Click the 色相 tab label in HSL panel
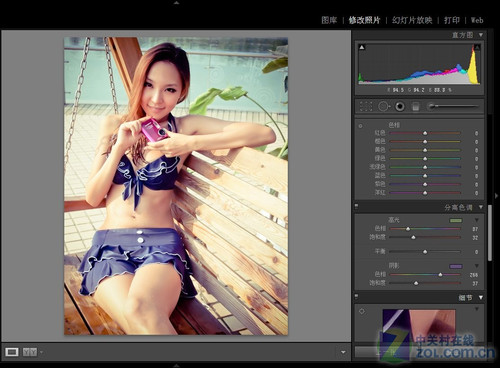Viewport: 500px width, 368px height. [394, 125]
